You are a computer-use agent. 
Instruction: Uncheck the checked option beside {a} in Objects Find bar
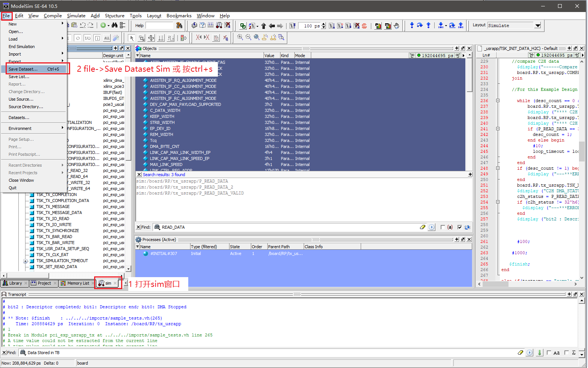460,227
